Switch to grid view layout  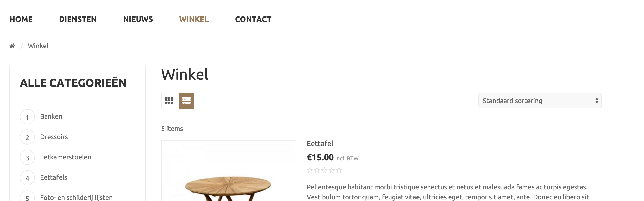[169, 101]
